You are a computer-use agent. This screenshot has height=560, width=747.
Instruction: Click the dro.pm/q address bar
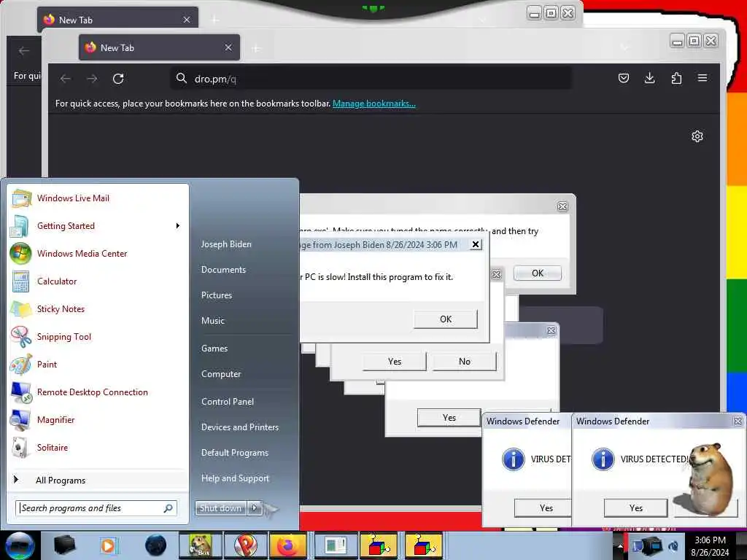(371, 79)
